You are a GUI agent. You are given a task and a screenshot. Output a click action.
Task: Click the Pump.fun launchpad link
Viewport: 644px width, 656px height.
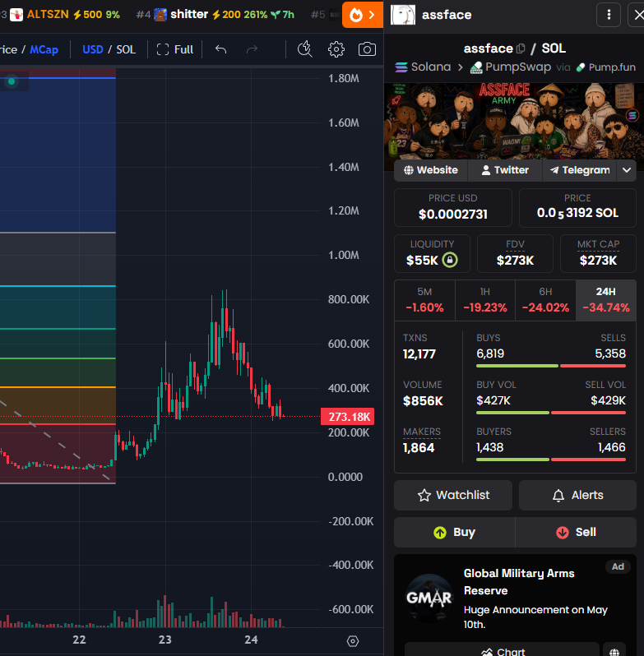point(605,67)
